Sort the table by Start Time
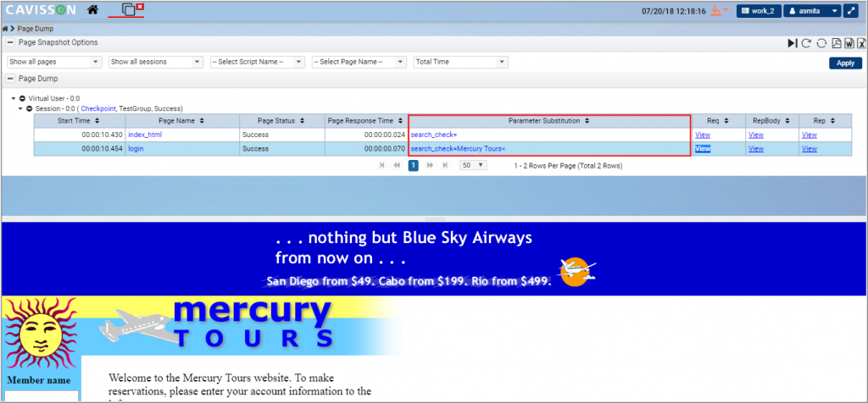Image resolution: width=868 pixels, height=403 pixels. pos(79,120)
